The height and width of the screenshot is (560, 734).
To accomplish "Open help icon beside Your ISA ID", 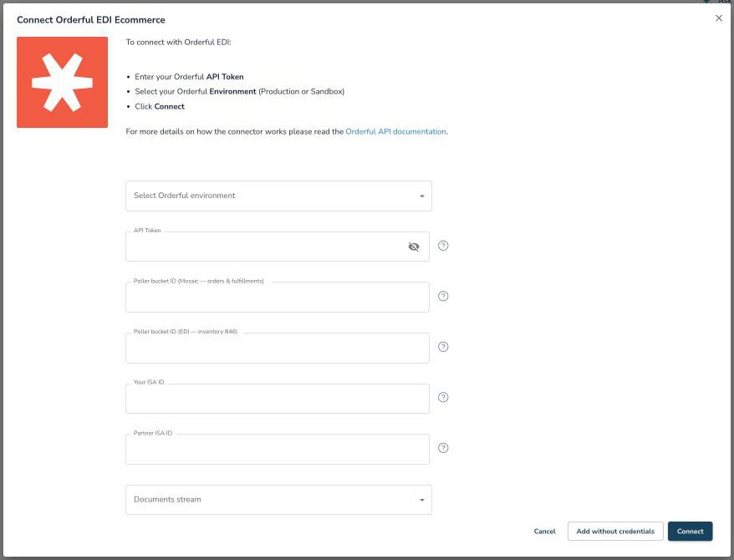I will point(443,397).
